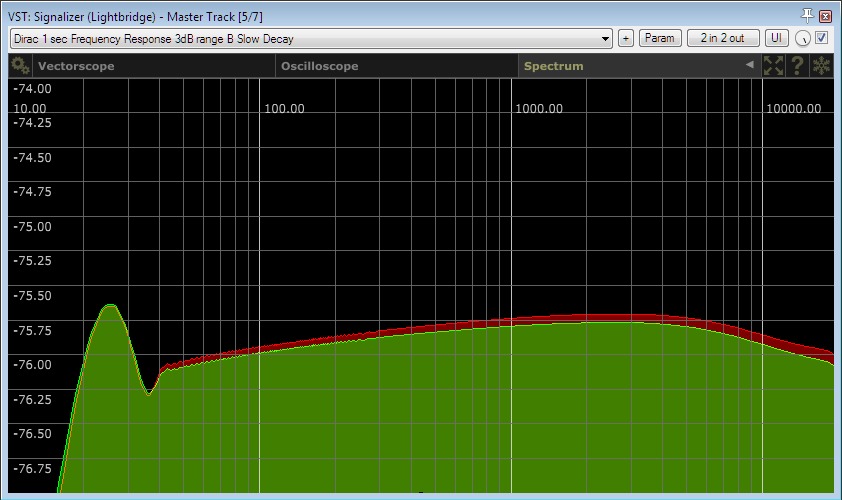Viewport: 842px width, 500px height.
Task: Switch to the Oscilloscope tab
Action: point(319,66)
